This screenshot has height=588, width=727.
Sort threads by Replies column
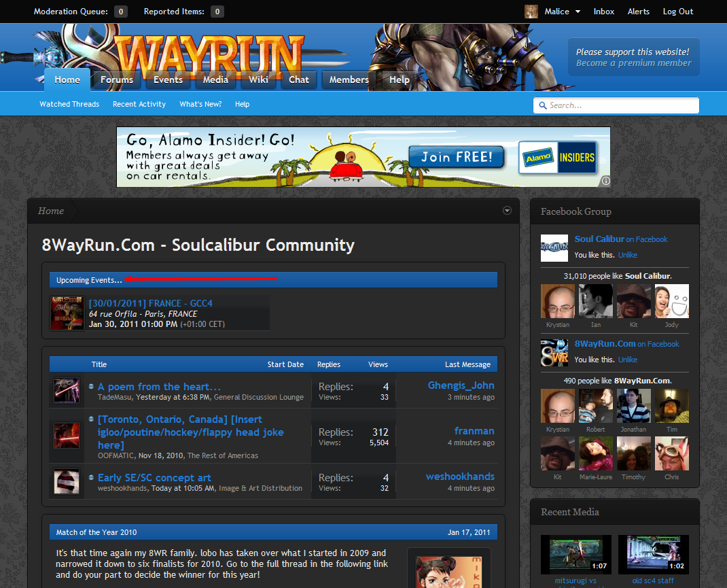coord(329,364)
